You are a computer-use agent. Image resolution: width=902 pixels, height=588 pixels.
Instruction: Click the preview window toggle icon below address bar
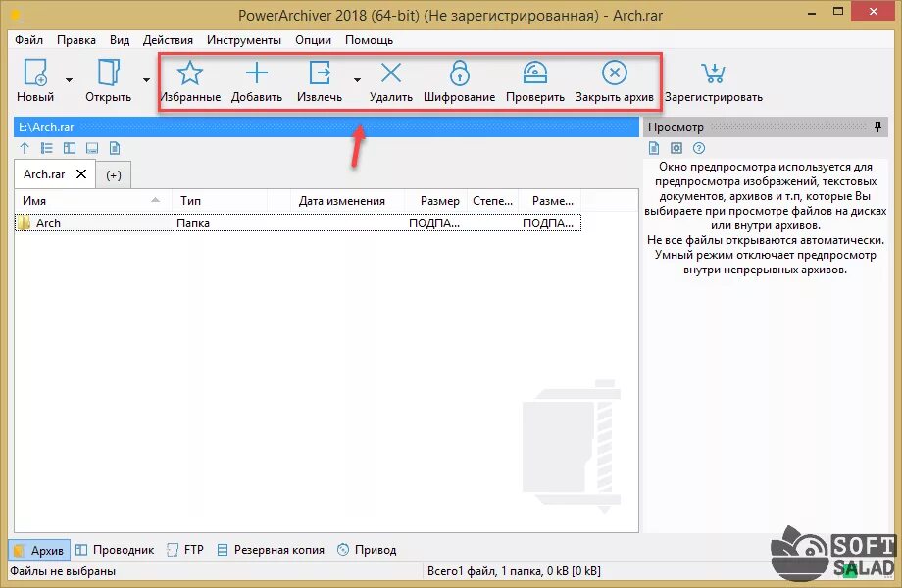click(x=92, y=148)
